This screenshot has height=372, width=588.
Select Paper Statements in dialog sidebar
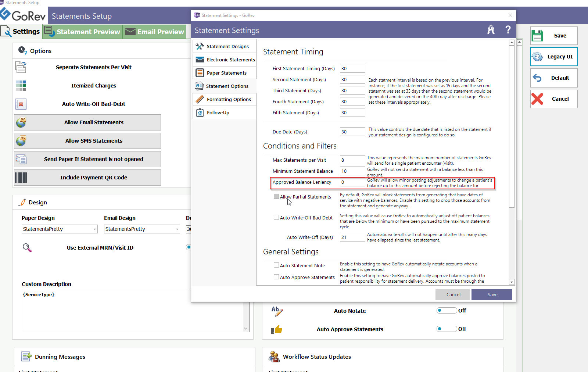tap(225, 73)
